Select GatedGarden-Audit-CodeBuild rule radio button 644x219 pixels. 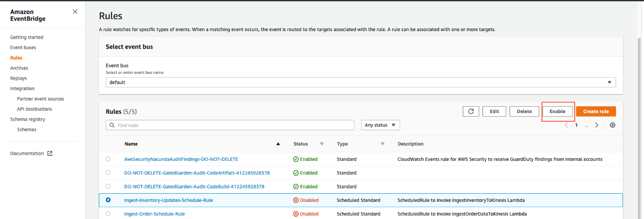[108, 186]
